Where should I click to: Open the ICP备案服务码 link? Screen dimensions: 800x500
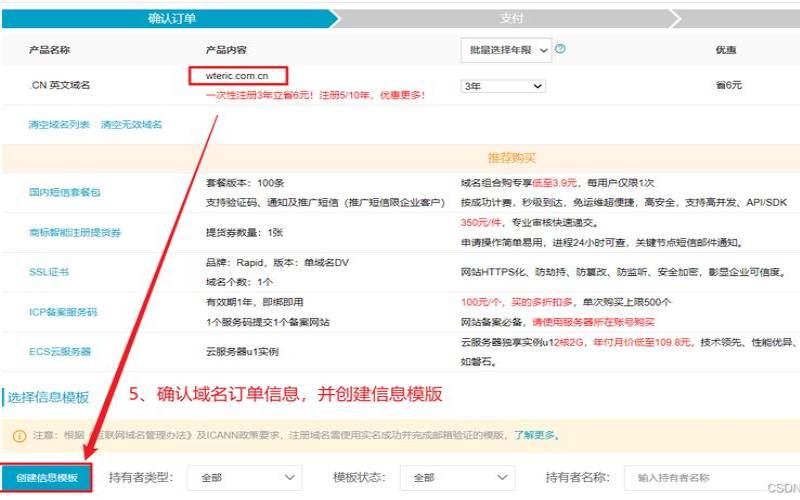63,312
